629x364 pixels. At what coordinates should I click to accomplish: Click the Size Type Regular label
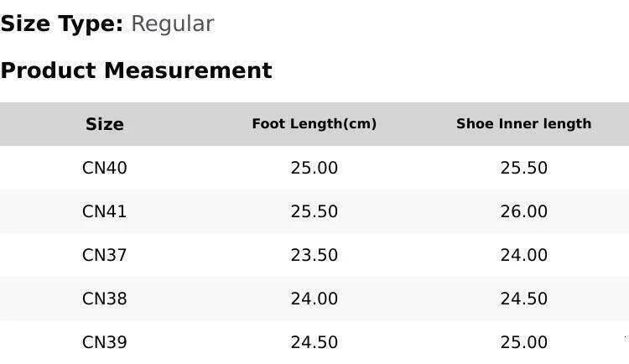pos(107,23)
